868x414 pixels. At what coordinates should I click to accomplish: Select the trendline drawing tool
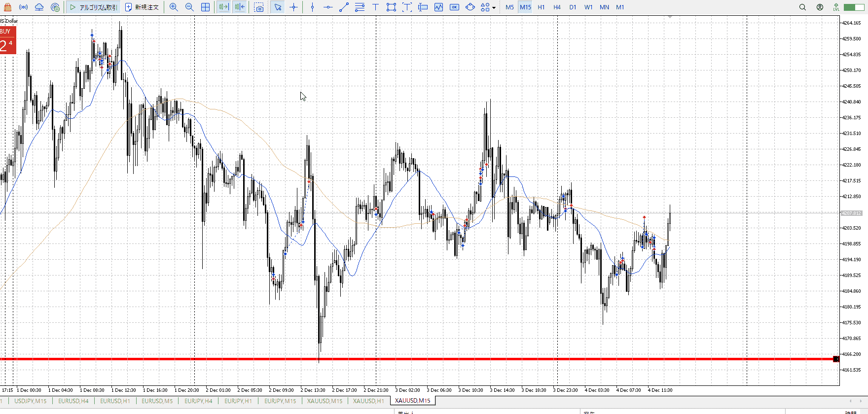(344, 7)
